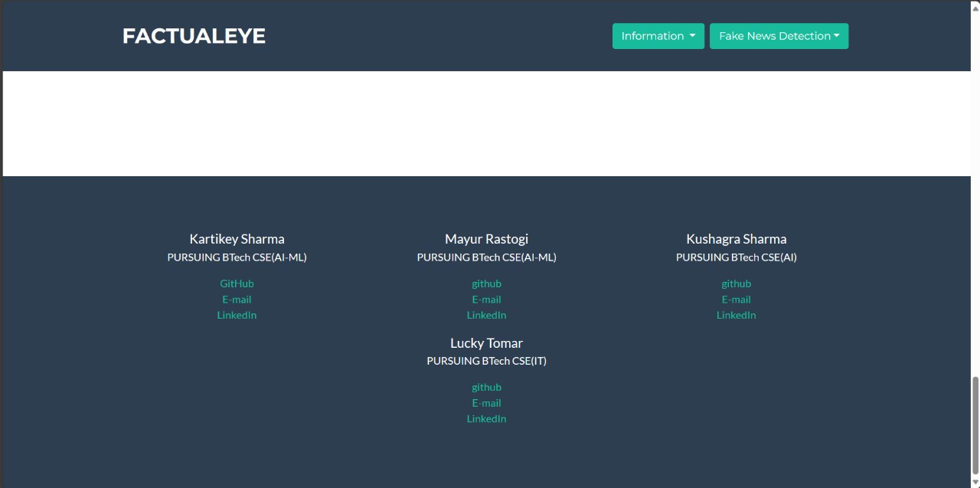Click the Kushagra Sharma name heading
Viewport: 980px width, 488px height.
click(736, 239)
